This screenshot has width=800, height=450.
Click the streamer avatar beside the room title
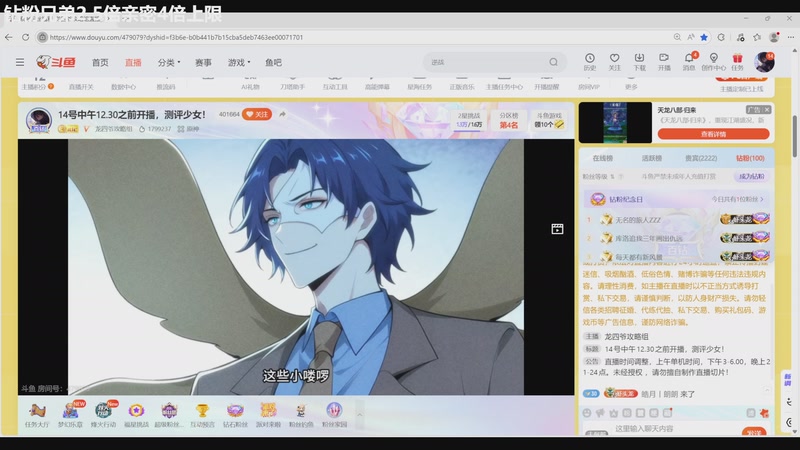click(39, 120)
